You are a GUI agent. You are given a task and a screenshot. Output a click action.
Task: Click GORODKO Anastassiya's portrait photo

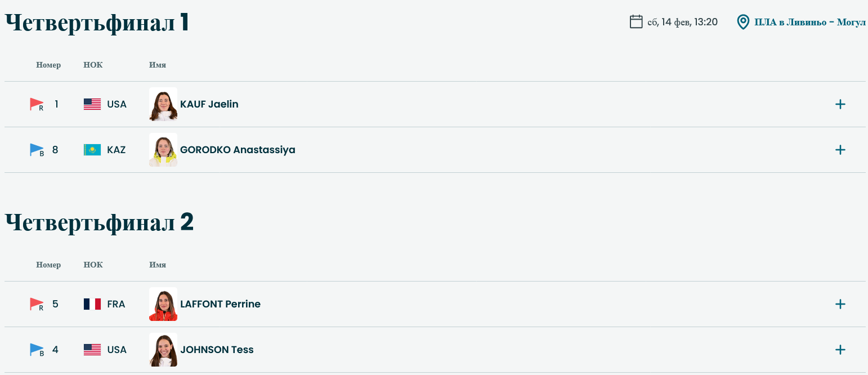point(163,150)
